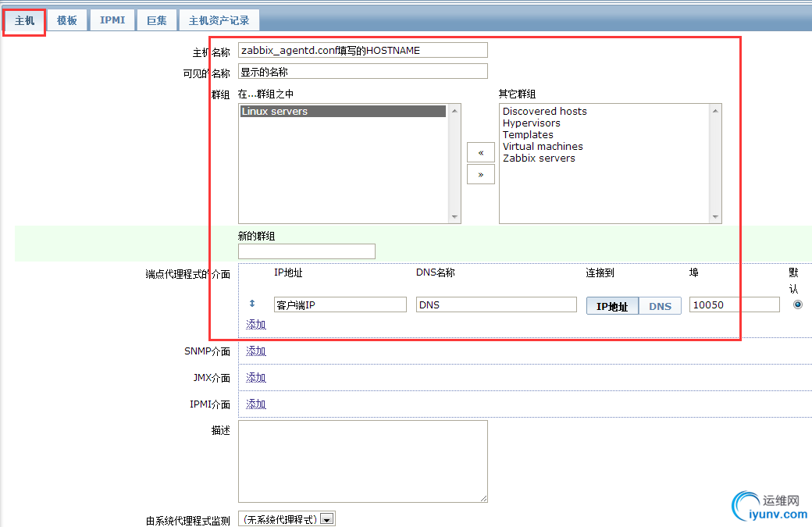Click the description textarea corner grip
This screenshot has width=812, height=527.
[483, 498]
